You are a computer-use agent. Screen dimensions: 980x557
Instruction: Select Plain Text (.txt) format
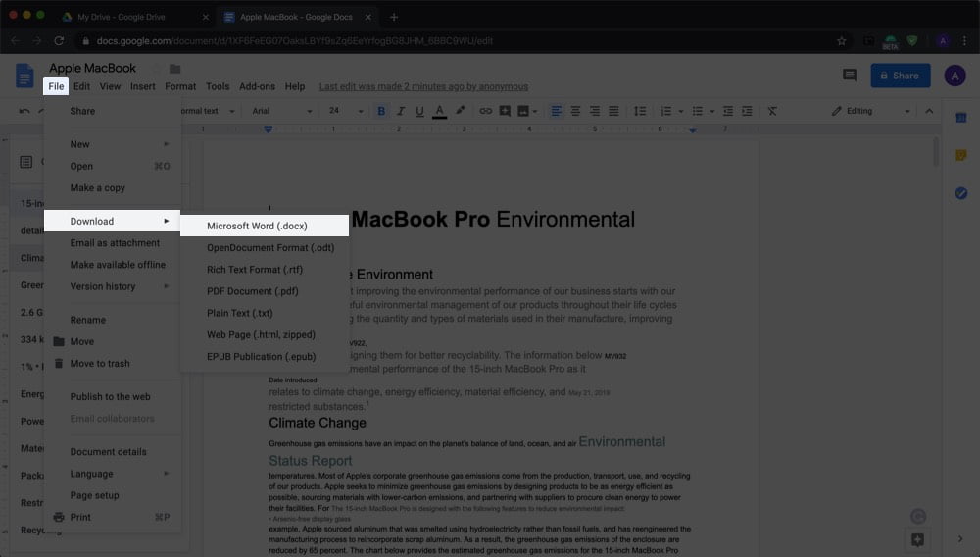(x=265, y=313)
